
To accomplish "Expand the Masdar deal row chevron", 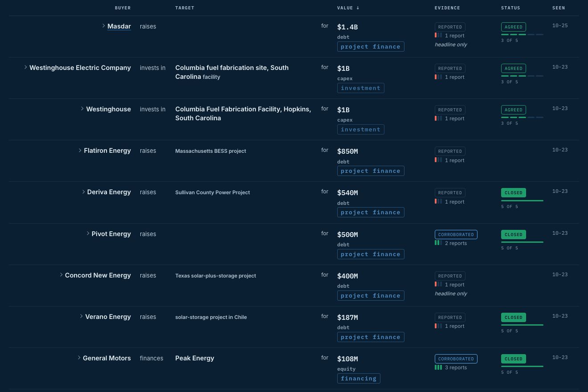I will (104, 26).
